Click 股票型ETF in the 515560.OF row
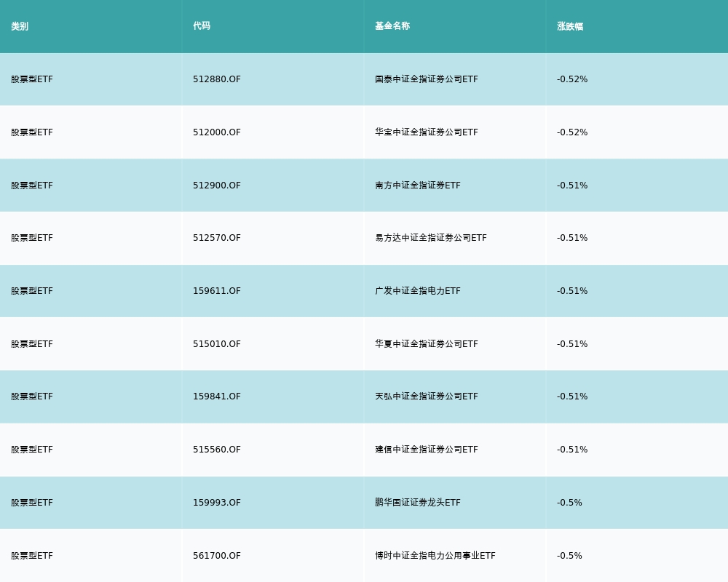The width and height of the screenshot is (728, 582). pyautogui.click(x=32, y=450)
